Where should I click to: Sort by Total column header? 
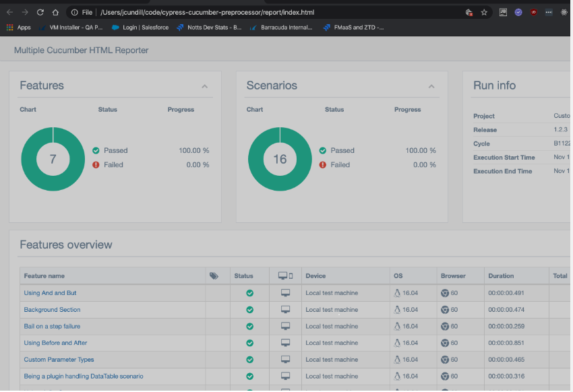pyautogui.click(x=560, y=276)
